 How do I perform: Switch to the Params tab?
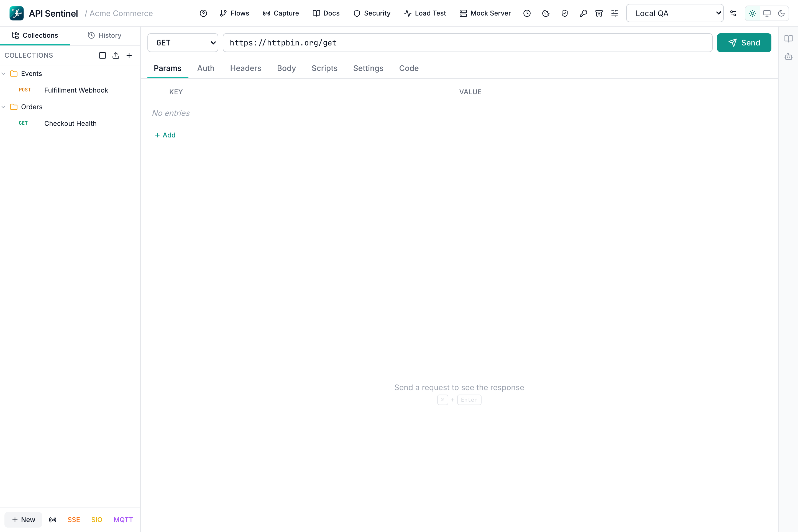168,68
